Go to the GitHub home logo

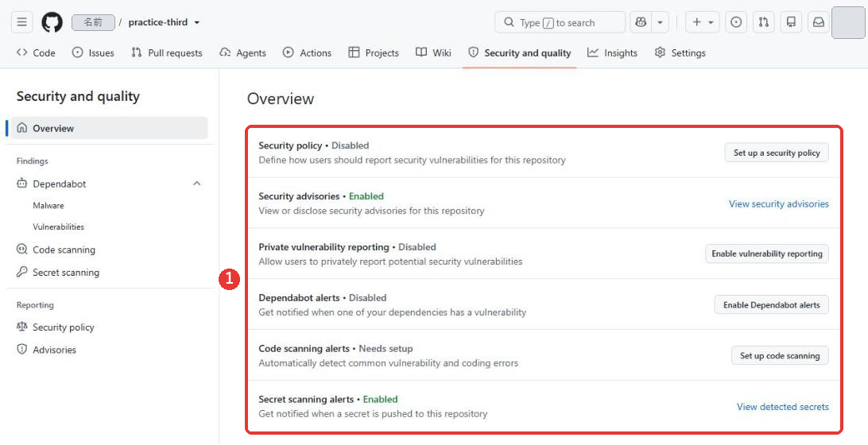(52, 22)
